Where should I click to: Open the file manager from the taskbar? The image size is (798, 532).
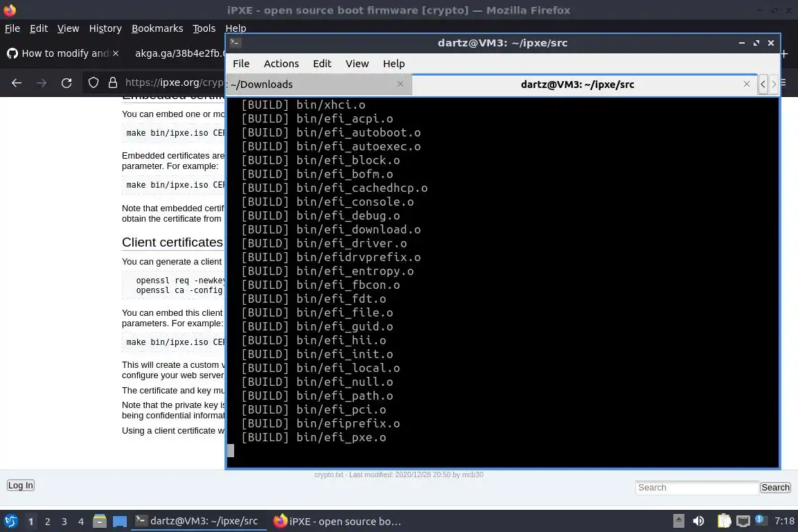click(100, 521)
